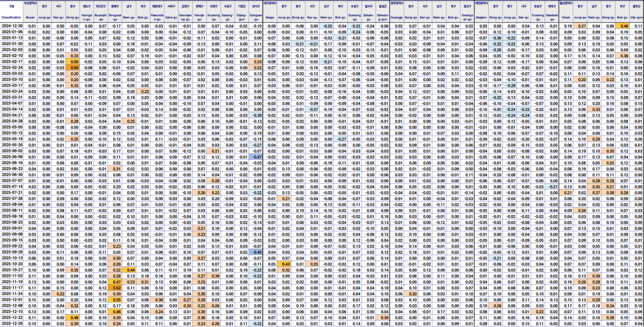The width and height of the screenshot is (644, 327).
Task: Click the Gwangsan-gu column header
Action: pyautogui.click(x=467, y=17)
